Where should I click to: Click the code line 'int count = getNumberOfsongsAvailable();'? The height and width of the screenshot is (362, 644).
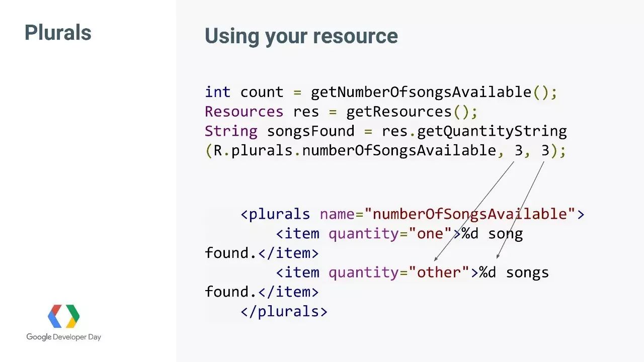(x=381, y=92)
